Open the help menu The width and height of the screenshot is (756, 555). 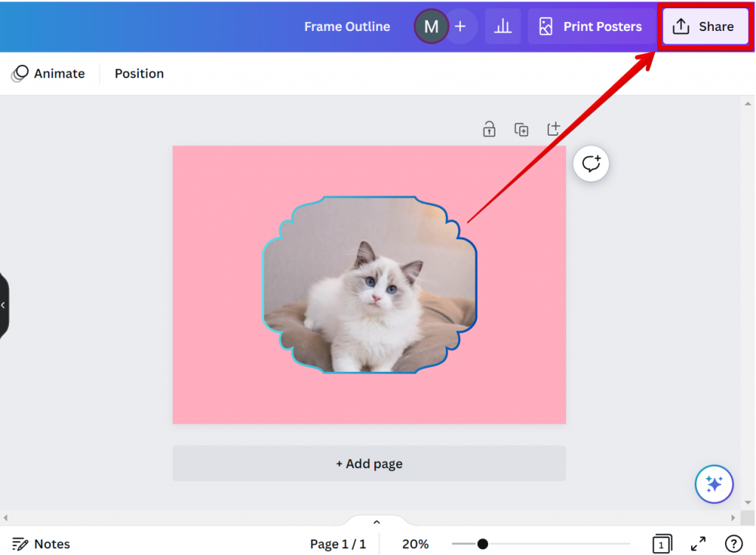point(735,544)
